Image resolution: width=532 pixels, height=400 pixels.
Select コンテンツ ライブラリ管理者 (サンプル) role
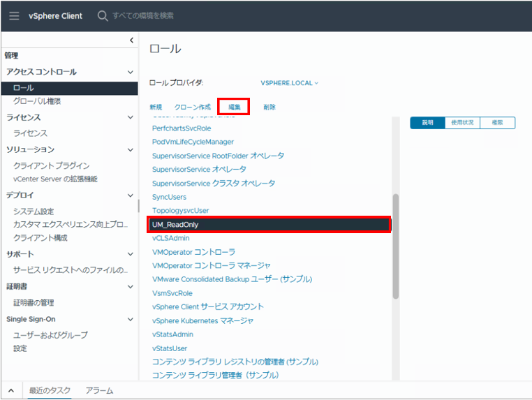coord(215,376)
